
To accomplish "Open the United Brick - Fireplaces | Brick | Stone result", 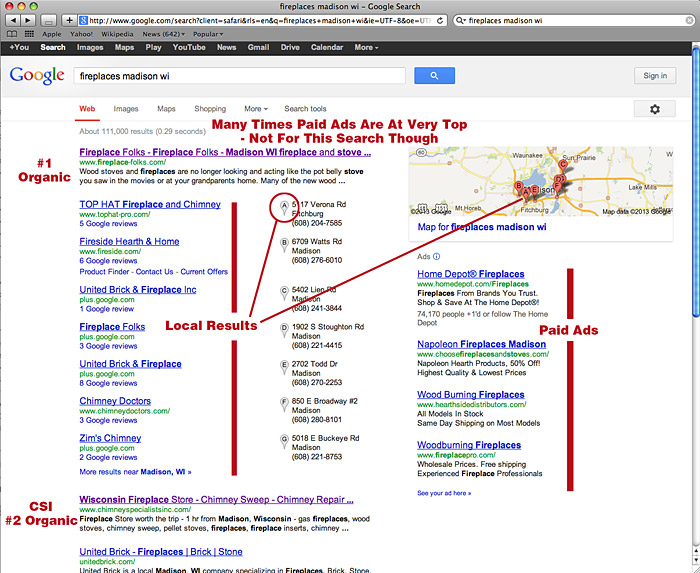I will (x=161, y=552).
